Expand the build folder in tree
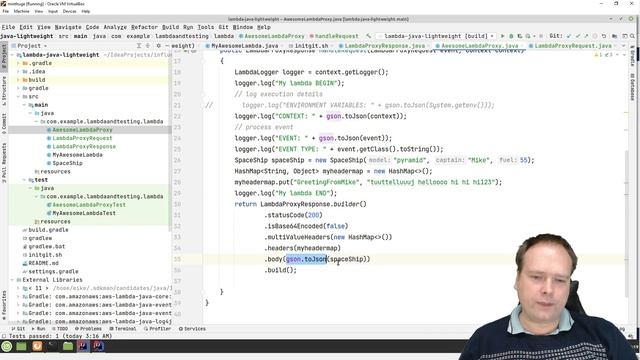Screen dimensions: 640x360 [18, 80]
